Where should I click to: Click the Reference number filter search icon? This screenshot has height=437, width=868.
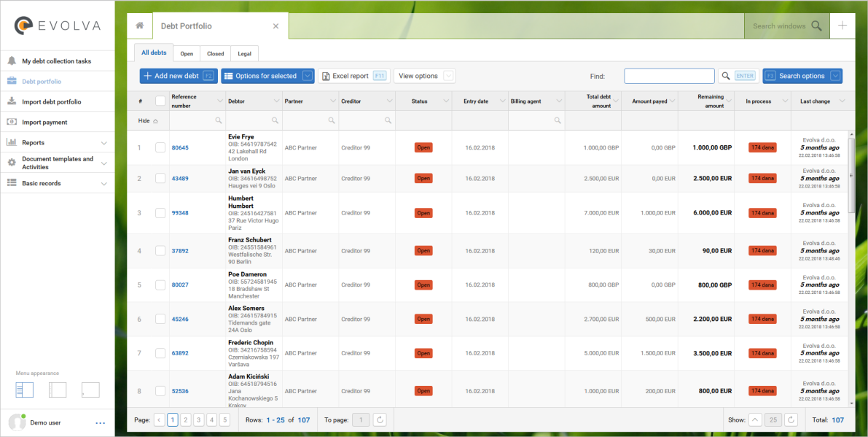tap(219, 120)
